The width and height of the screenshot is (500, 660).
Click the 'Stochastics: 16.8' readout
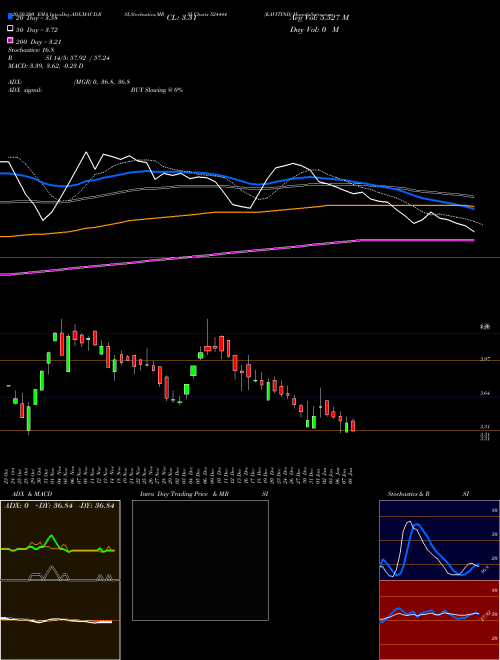[x=30, y=50]
